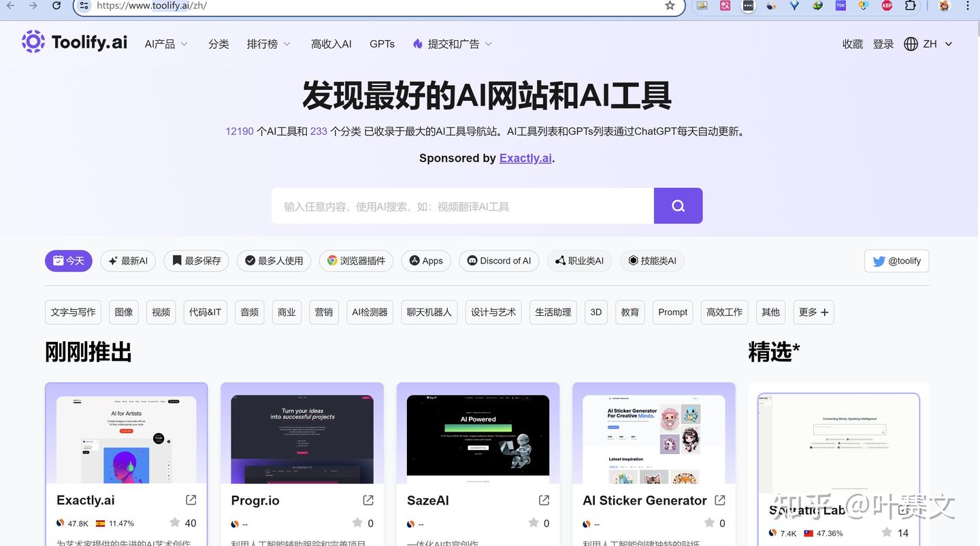Click the @toolify Twitter button
Viewport: 980px width, 546px height.
coord(896,261)
